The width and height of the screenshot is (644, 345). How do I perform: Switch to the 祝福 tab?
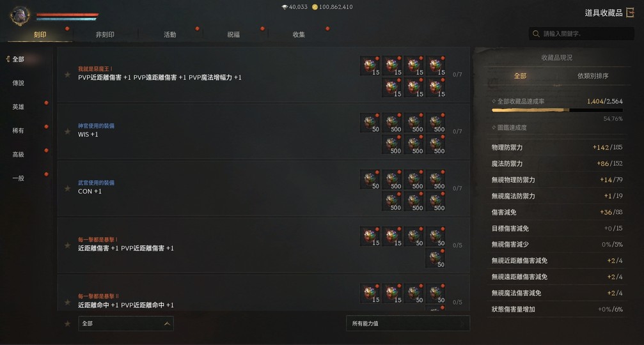pyautogui.click(x=233, y=35)
